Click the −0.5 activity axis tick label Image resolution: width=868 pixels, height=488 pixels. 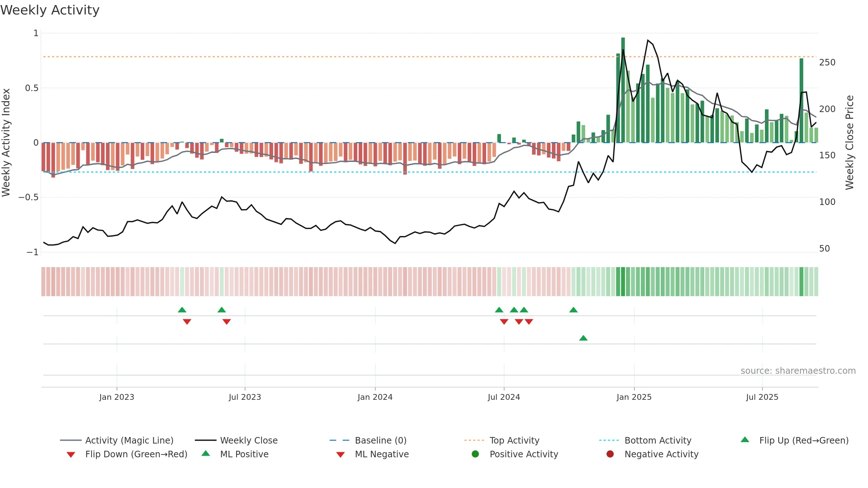tap(29, 197)
